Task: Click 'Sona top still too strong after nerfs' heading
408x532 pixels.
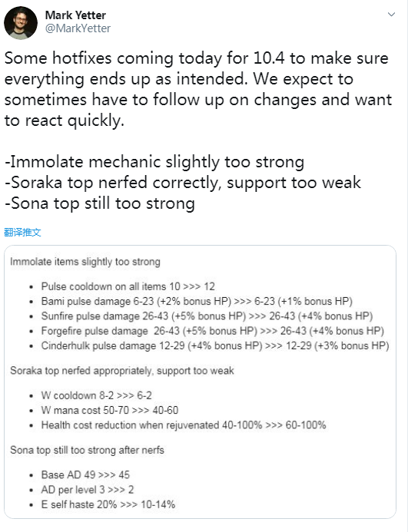Action: (88, 450)
